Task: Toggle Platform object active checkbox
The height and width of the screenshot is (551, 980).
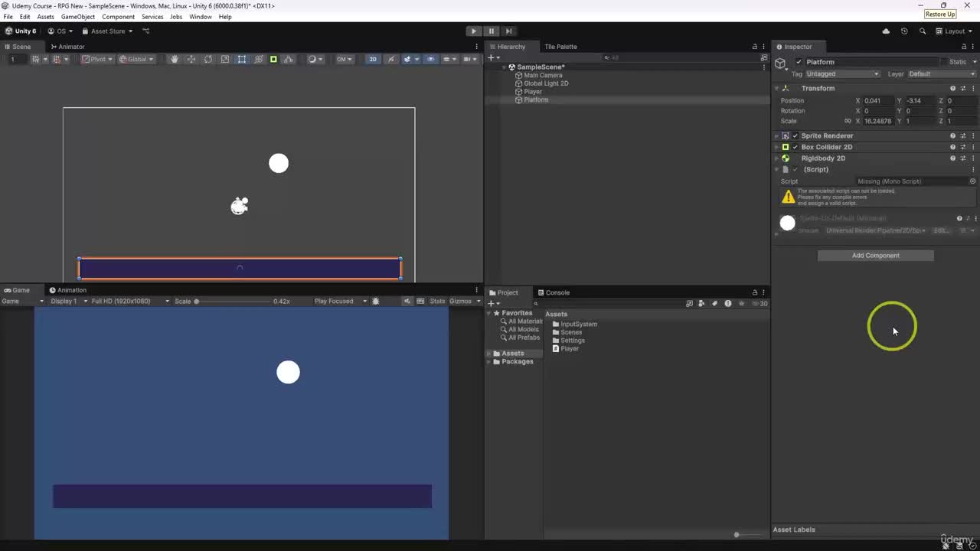Action: (x=799, y=62)
